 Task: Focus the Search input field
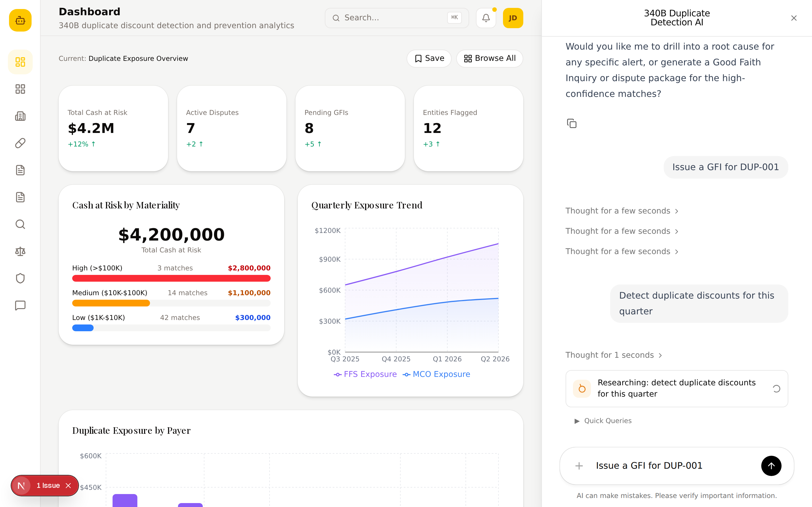coord(397,18)
